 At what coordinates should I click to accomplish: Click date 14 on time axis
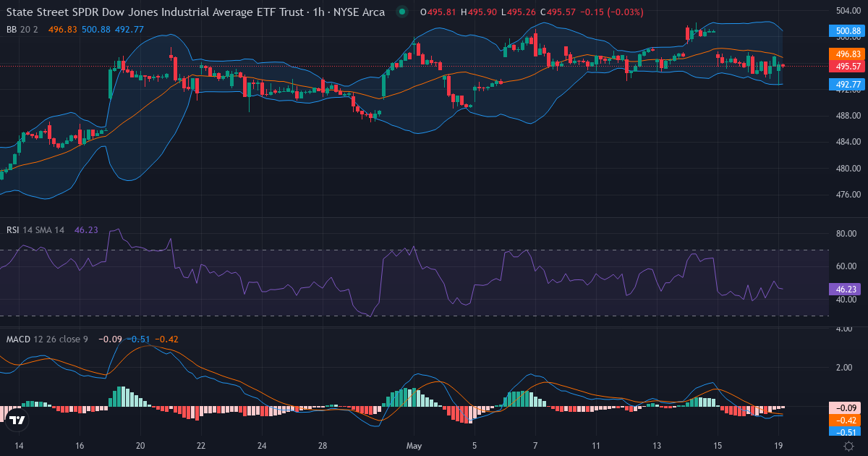pyautogui.click(x=19, y=446)
